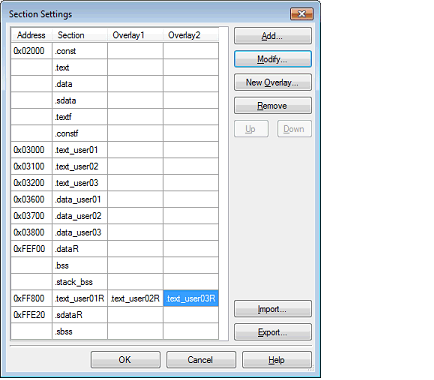434x380 pixels.
Task: Select the .data_user02 section
Action: click(x=80, y=216)
